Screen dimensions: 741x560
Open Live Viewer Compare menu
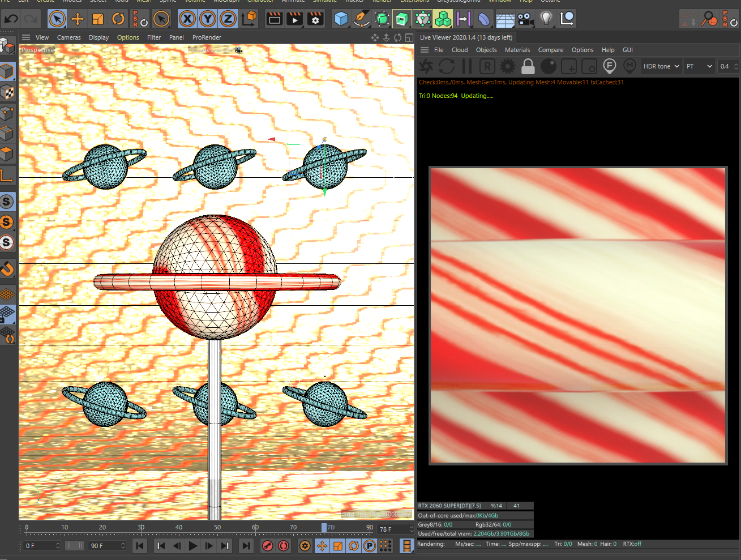(x=551, y=50)
